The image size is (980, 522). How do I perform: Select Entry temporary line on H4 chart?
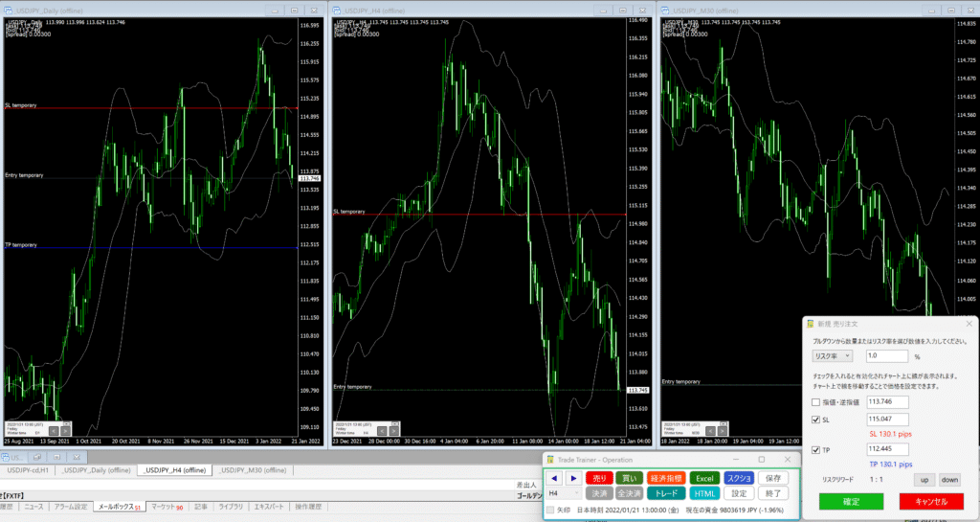point(479,390)
